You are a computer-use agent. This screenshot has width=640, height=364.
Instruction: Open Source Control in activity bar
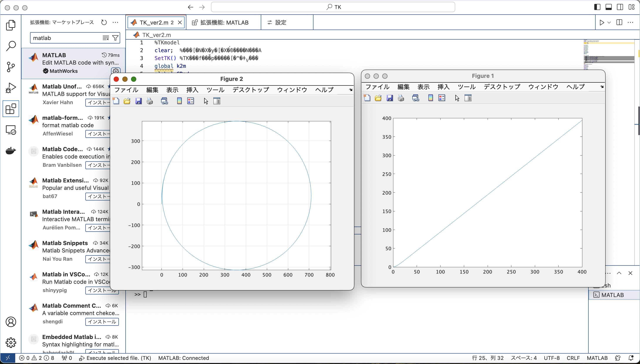tap(11, 67)
